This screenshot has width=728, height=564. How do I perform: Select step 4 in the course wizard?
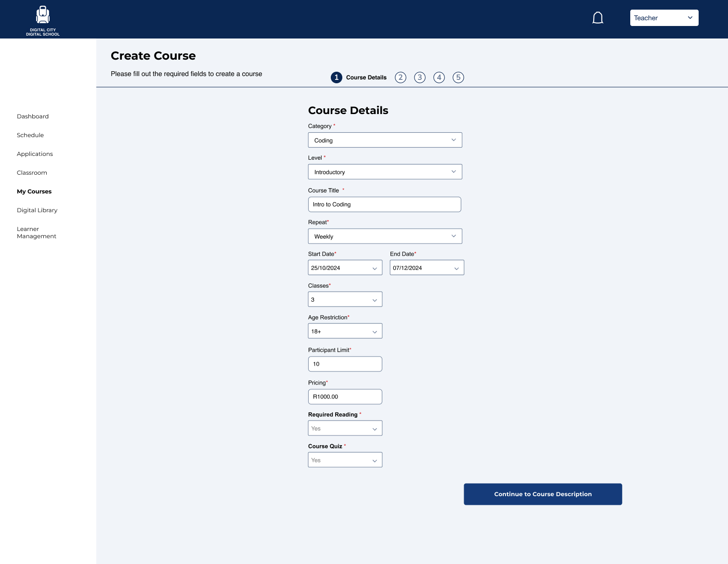point(439,77)
